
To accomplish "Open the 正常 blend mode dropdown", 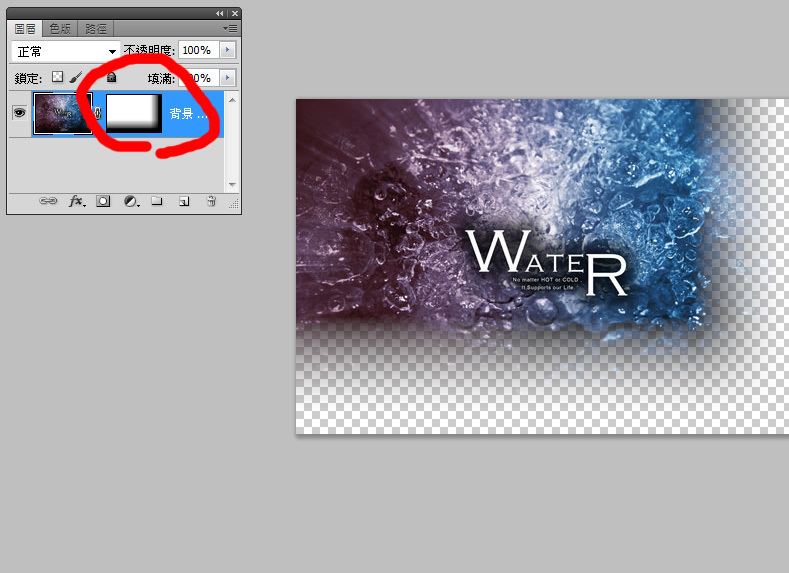I will click(x=66, y=51).
